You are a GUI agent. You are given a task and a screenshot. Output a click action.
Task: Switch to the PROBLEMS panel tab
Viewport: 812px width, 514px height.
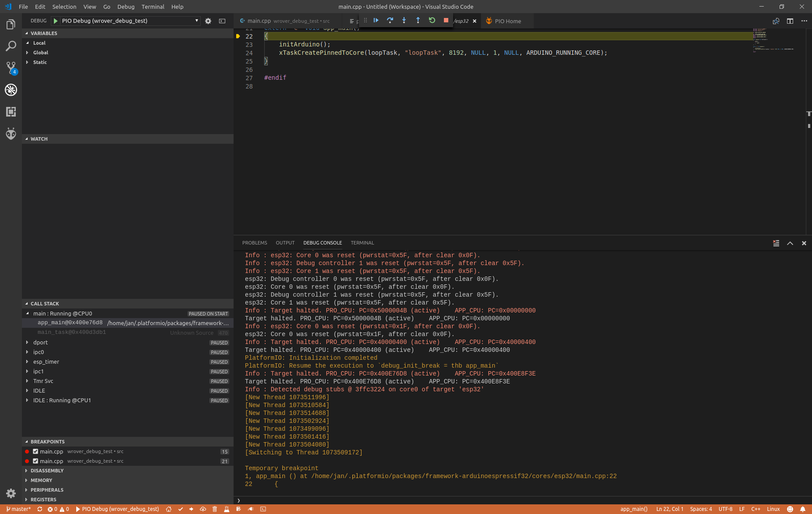pyautogui.click(x=255, y=243)
